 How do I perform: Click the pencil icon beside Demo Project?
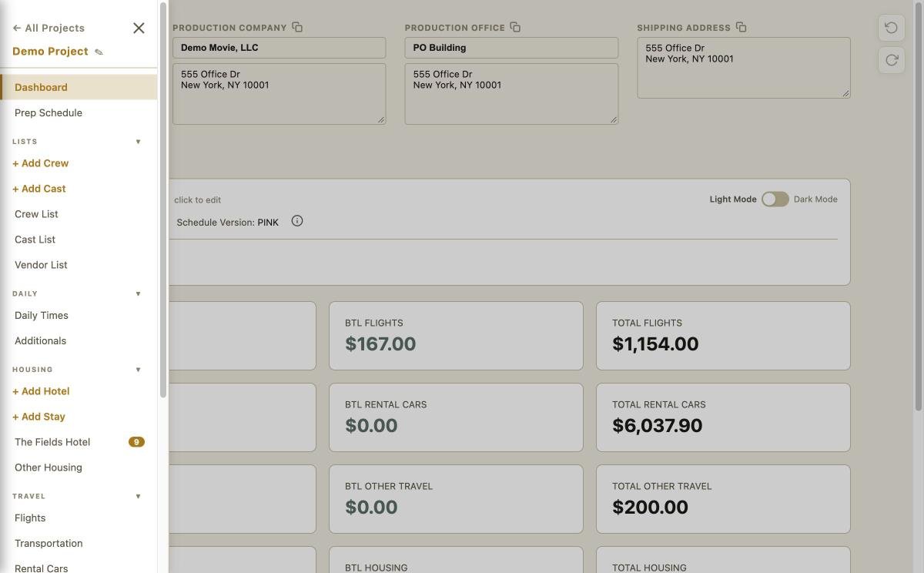tap(99, 52)
